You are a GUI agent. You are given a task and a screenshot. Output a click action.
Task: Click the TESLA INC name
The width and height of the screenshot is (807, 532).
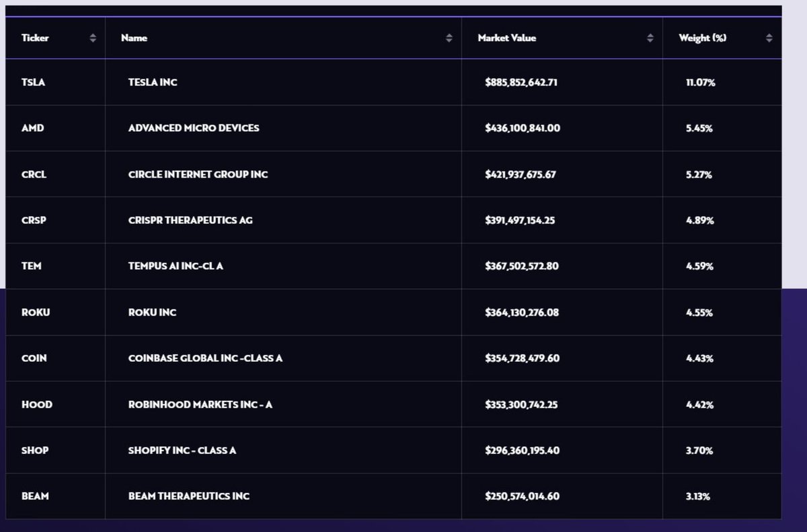pos(153,82)
